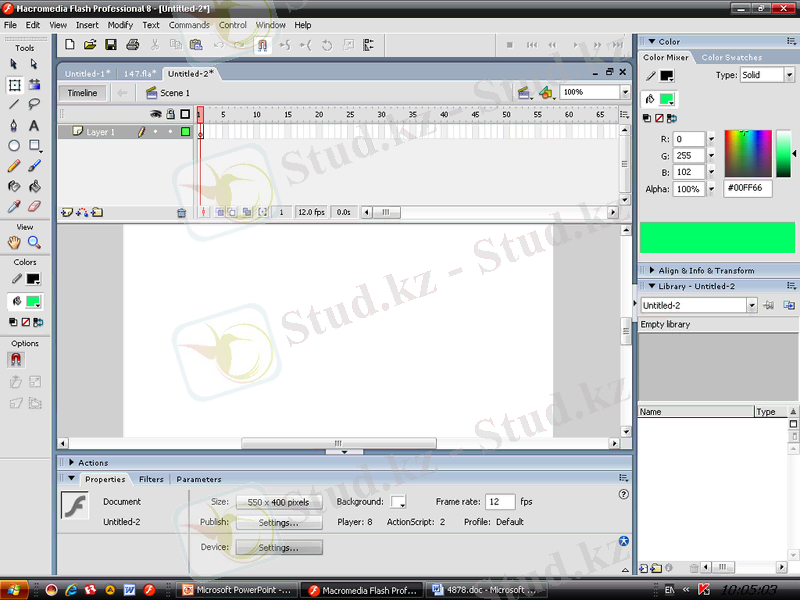Switch to the 147.fla document tab
800x600 pixels.
(139, 73)
